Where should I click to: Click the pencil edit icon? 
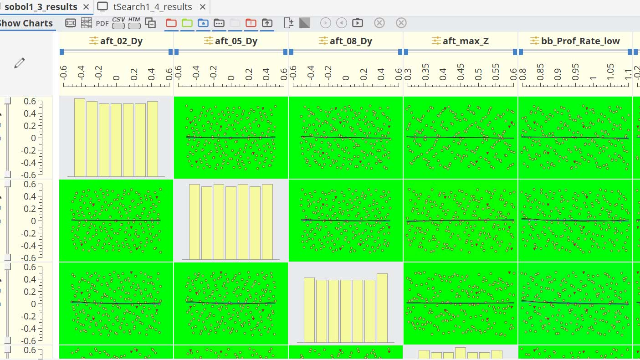pyautogui.click(x=19, y=63)
